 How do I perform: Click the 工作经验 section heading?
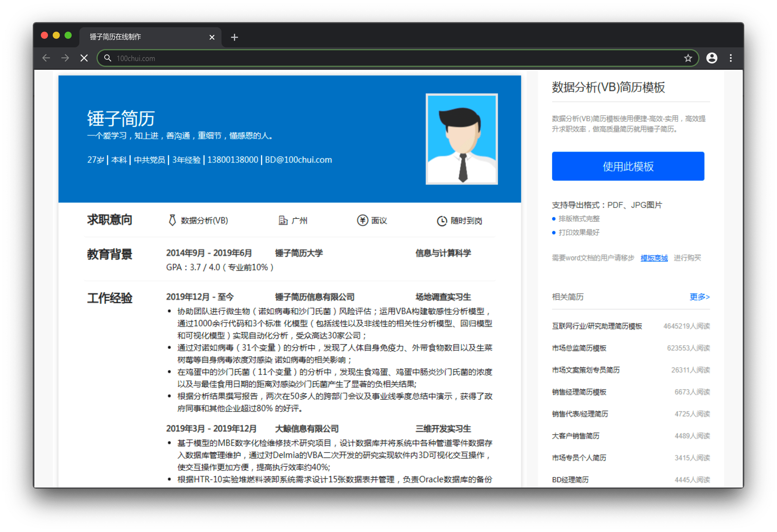[110, 298]
